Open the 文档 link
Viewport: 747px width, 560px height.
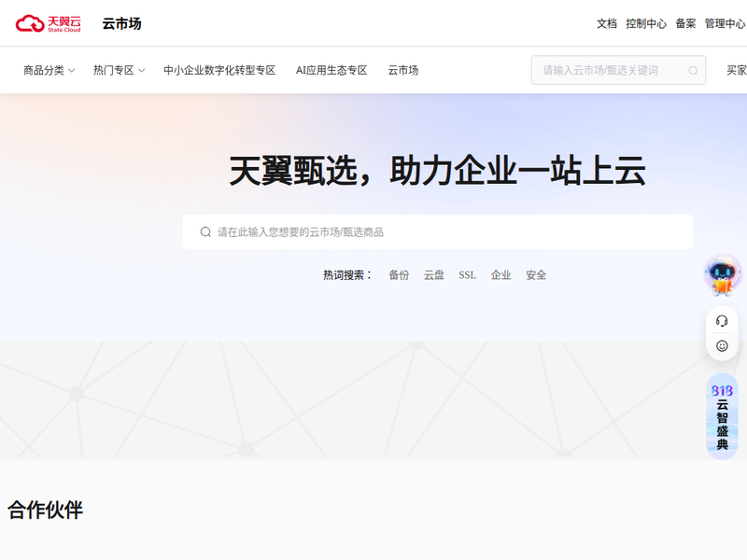pyautogui.click(x=607, y=23)
